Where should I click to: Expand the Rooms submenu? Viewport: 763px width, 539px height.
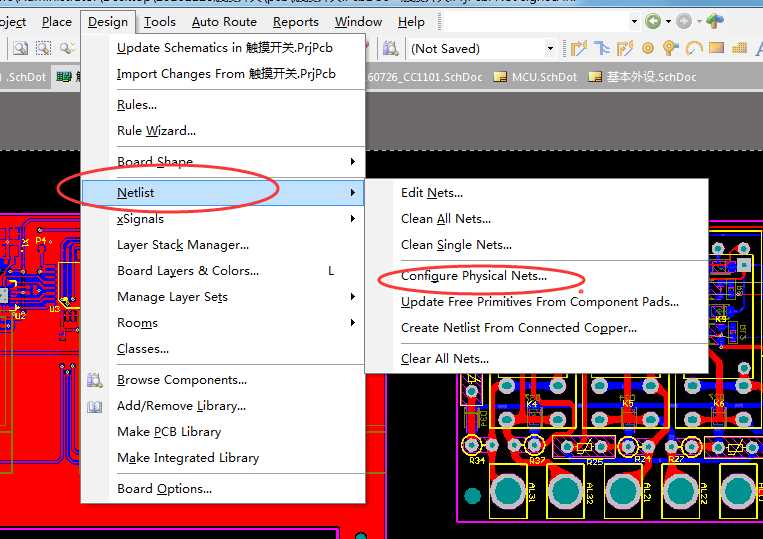353,323
